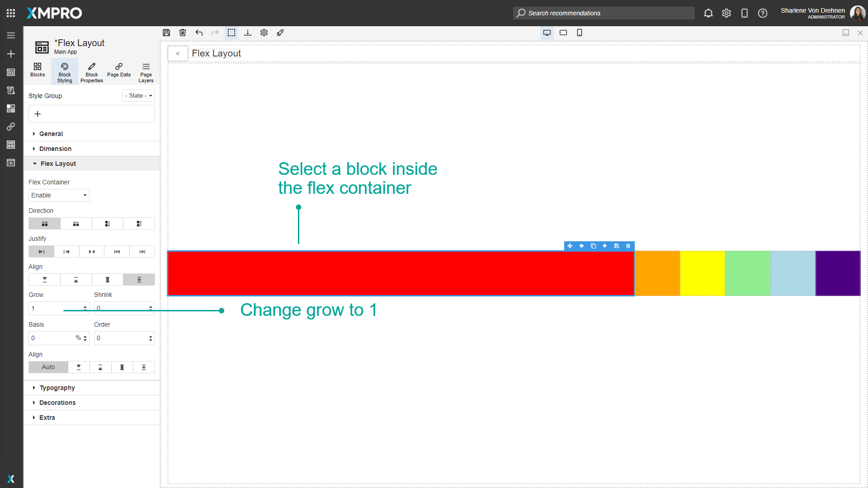Undo the last change

coord(199,33)
